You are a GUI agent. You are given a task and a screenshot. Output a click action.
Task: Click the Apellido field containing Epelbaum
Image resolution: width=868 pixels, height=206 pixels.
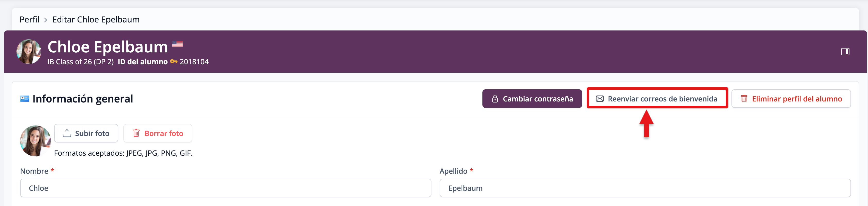tap(645, 188)
